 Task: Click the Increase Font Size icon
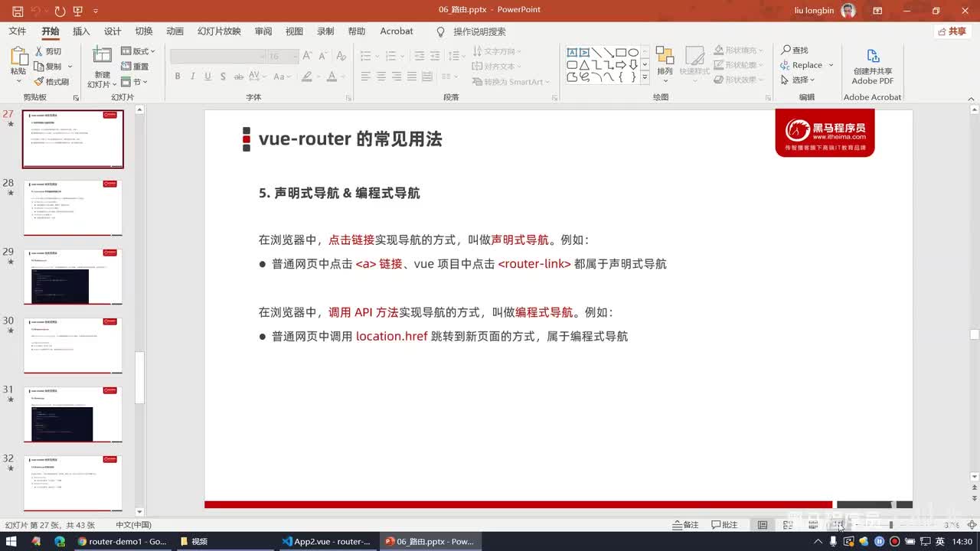307,56
